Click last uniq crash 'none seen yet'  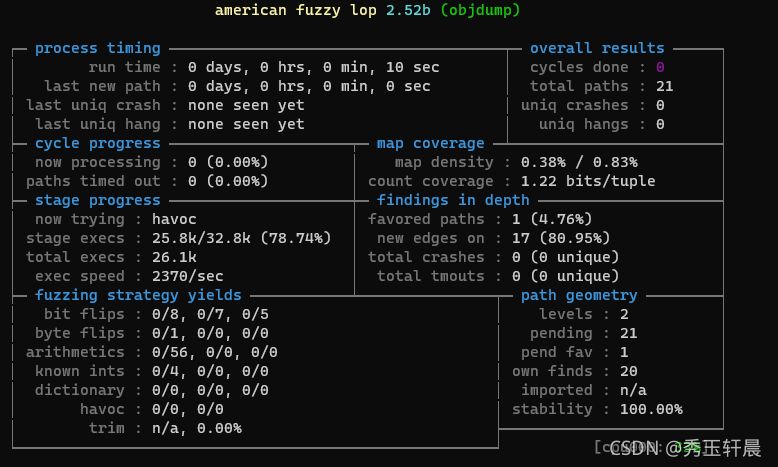click(246, 105)
